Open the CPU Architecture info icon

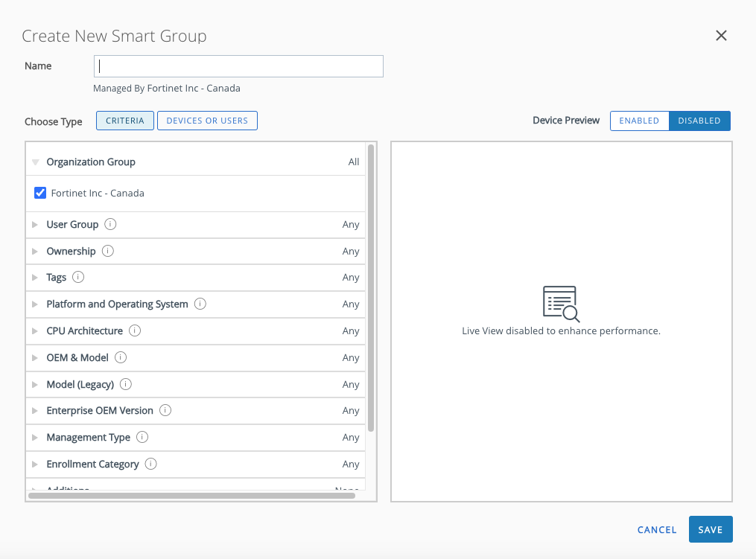click(134, 330)
